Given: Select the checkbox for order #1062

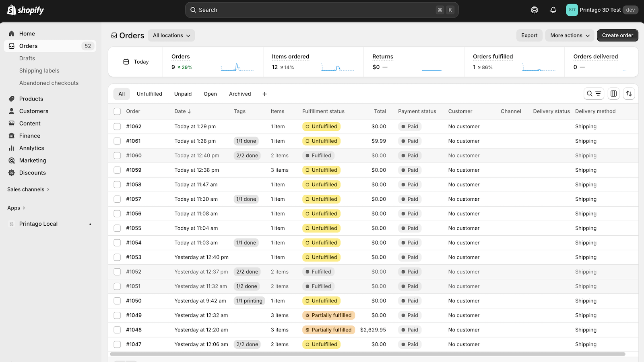Looking at the screenshot, I should [117, 126].
